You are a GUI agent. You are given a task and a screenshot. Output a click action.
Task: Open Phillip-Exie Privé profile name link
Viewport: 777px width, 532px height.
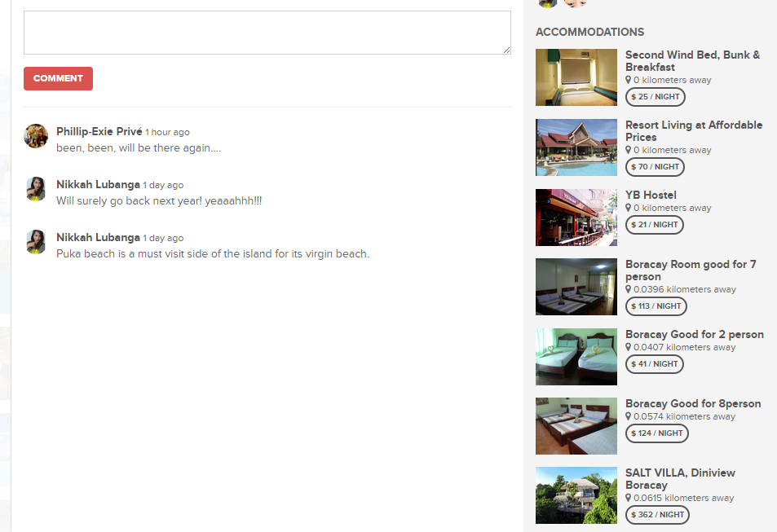[99, 131]
